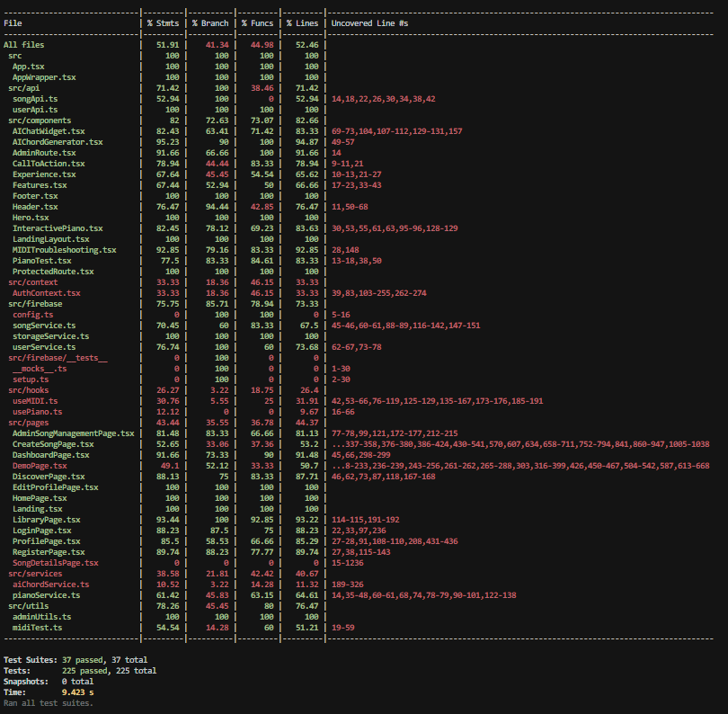The width and height of the screenshot is (728, 714).
Task: Click the 'Uncovered Line #s' header
Action: [x=369, y=23]
